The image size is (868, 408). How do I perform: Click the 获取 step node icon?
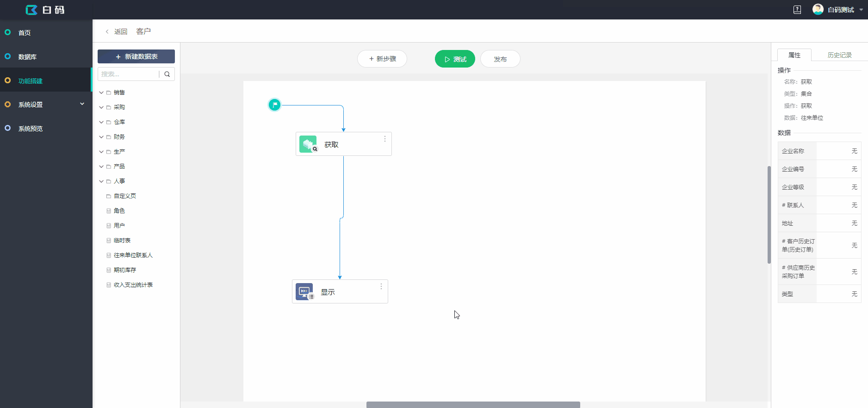[x=308, y=144]
